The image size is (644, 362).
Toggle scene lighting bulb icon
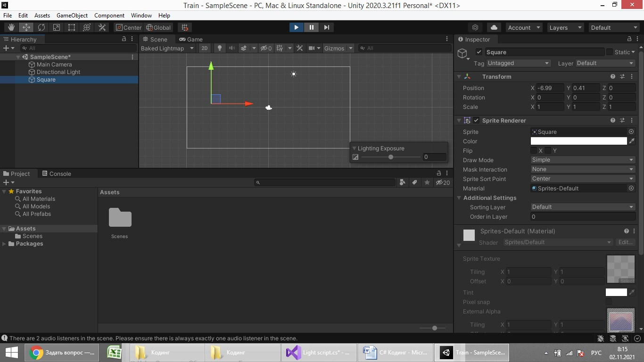click(x=219, y=48)
